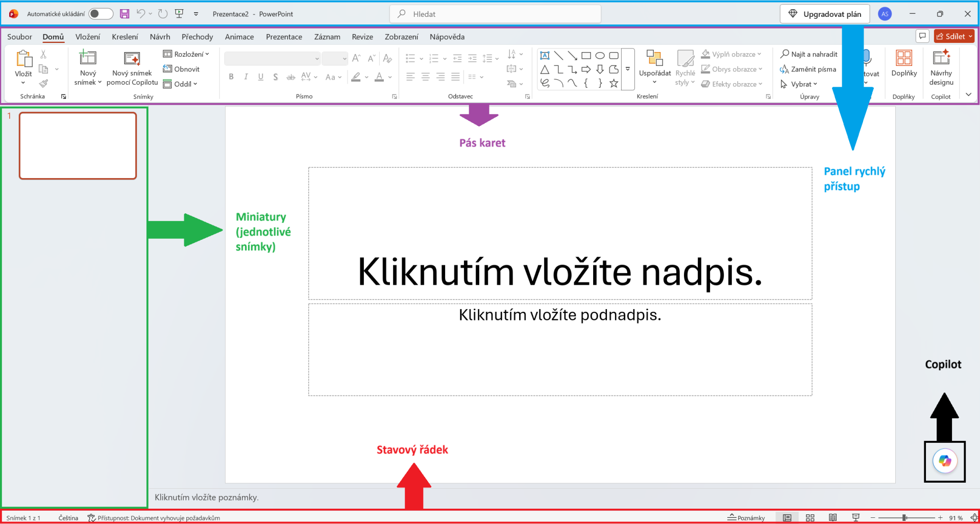Toggle bold formatting

coord(231,77)
